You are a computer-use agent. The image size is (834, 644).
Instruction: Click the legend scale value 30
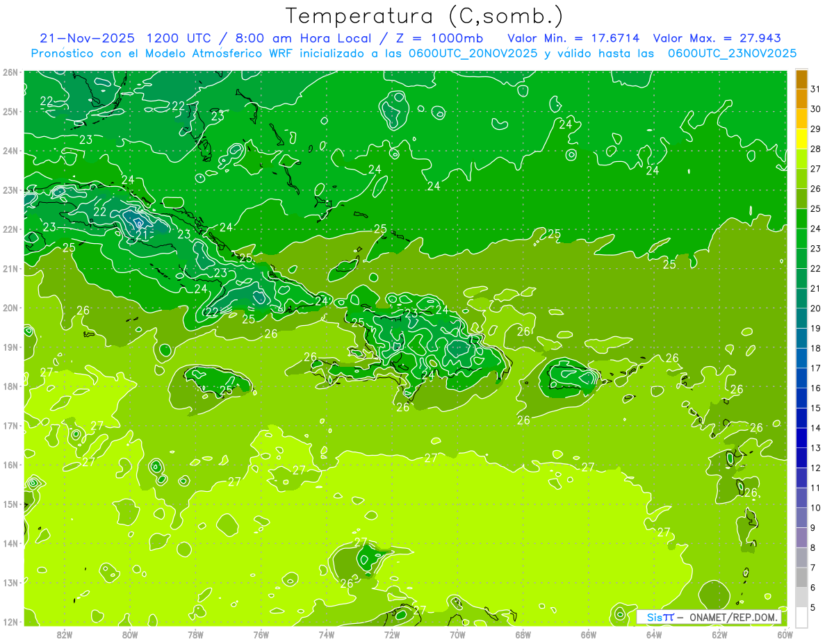pos(815,109)
